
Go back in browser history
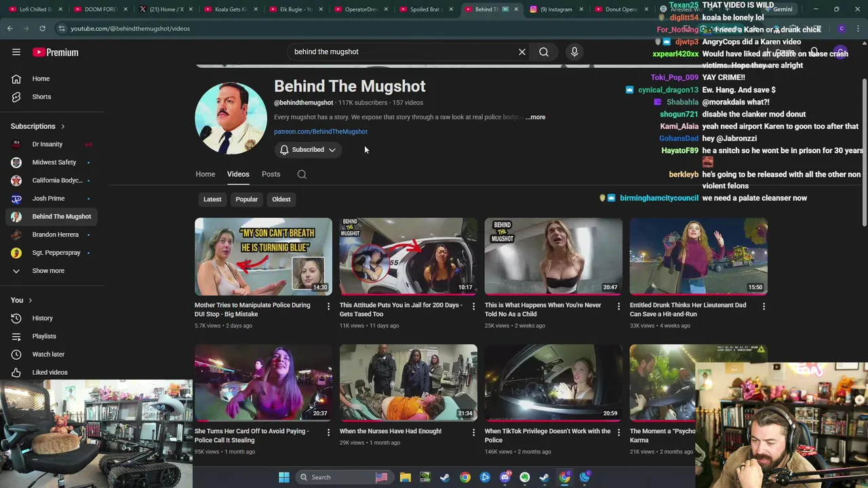coord(10,28)
